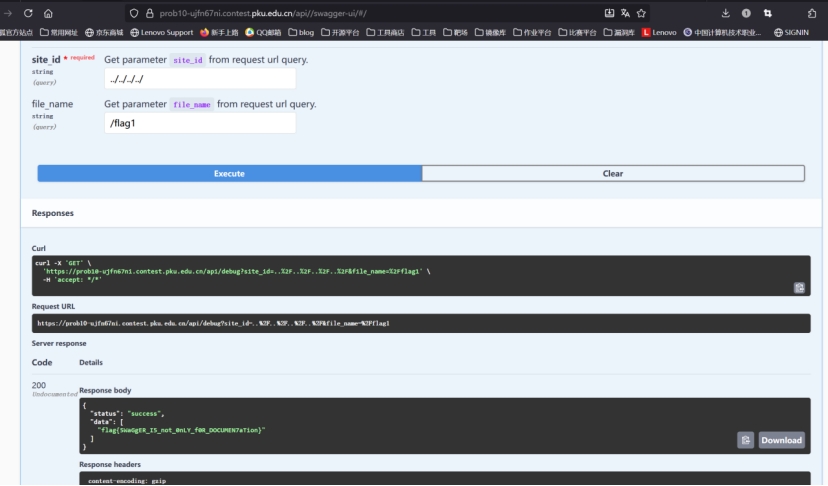
Task: Download the response body
Action: [781, 440]
